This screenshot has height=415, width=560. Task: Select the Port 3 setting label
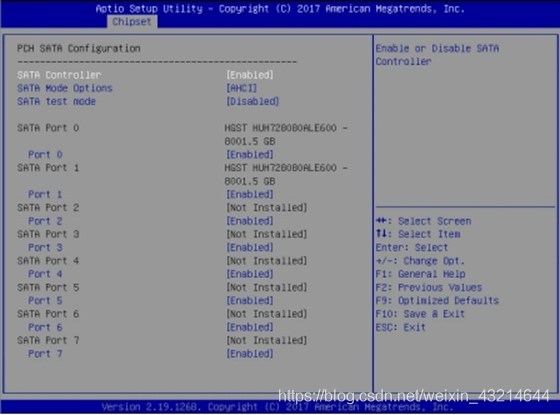(x=45, y=248)
